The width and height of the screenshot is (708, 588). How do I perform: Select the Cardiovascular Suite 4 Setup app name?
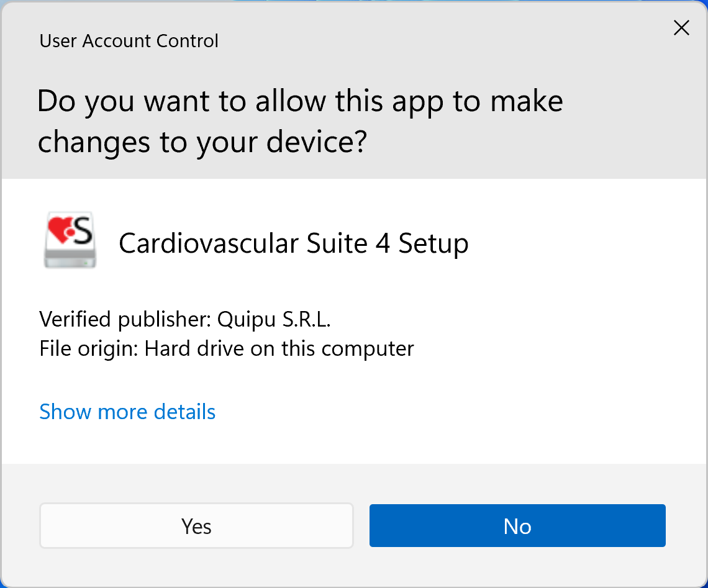tap(293, 243)
